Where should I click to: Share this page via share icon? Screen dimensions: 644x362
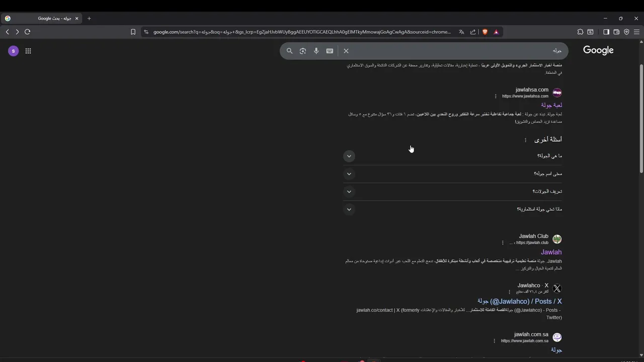point(473,32)
